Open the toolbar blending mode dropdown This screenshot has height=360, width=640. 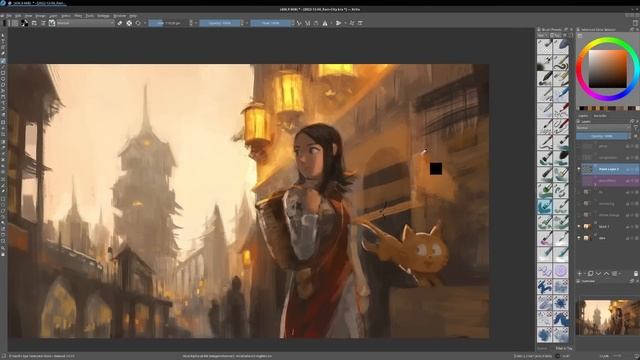pos(85,23)
